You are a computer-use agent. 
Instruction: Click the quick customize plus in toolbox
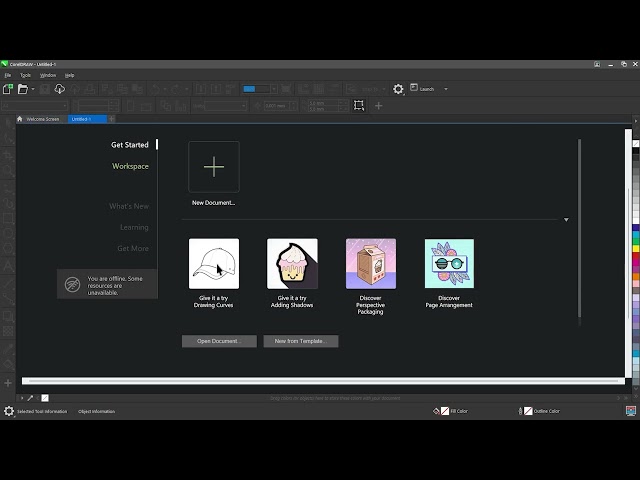[x=8, y=383]
